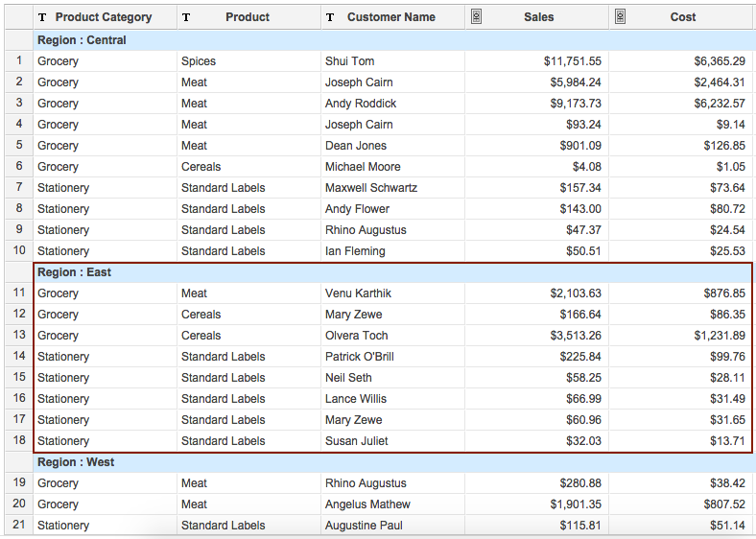Click the text type icon in Product header
Image resolution: width=756 pixels, height=539 pixels.
pyautogui.click(x=186, y=17)
